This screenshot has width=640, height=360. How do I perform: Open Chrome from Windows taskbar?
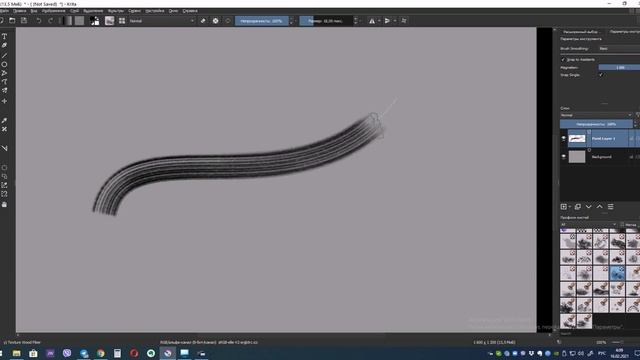click(x=100, y=353)
